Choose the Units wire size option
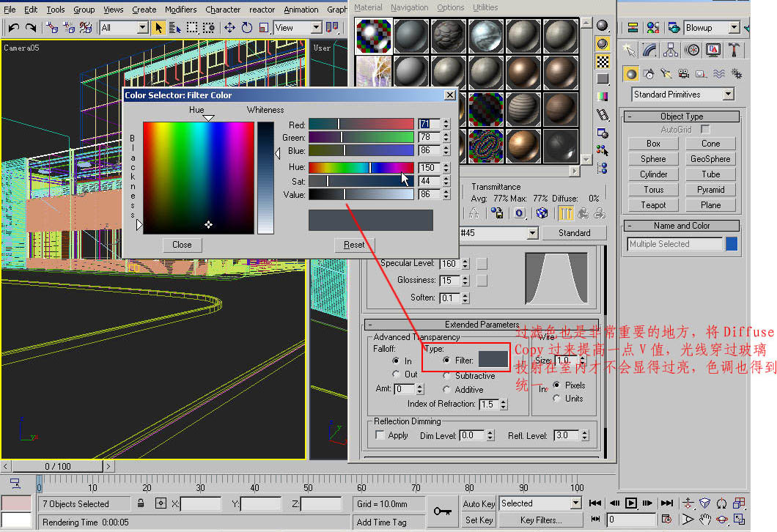The image size is (777, 532). 557,398
